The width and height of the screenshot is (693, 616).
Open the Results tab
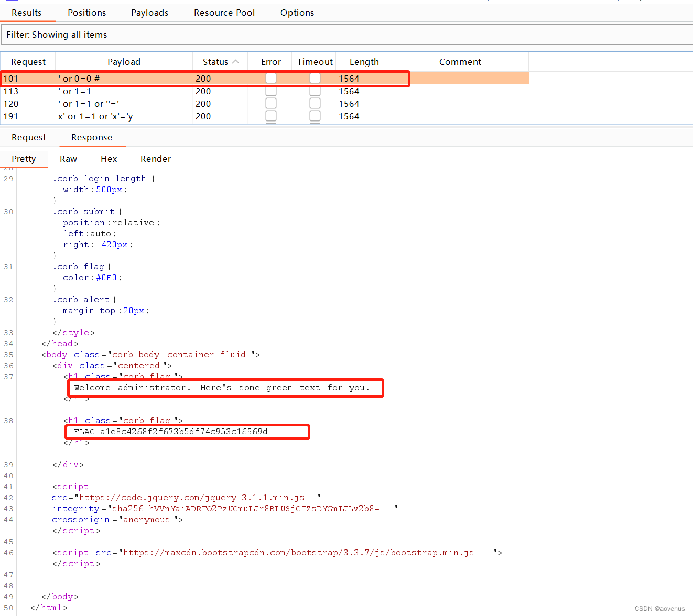[x=27, y=13]
